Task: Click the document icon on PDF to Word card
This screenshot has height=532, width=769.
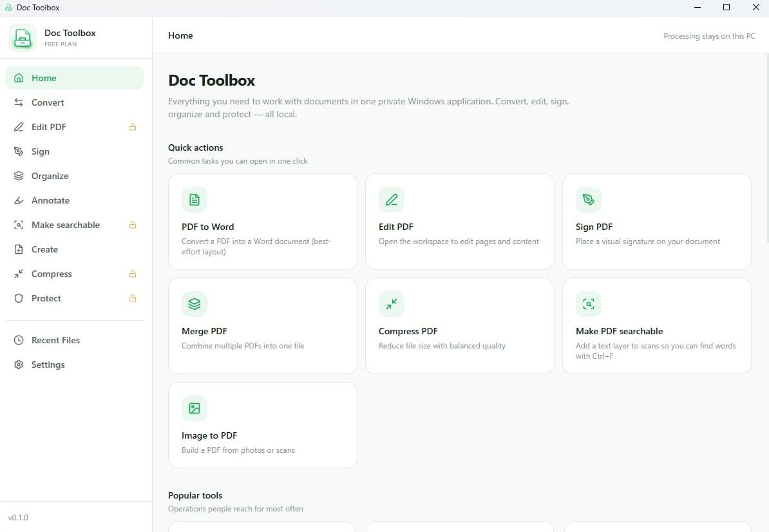Action: pos(195,200)
